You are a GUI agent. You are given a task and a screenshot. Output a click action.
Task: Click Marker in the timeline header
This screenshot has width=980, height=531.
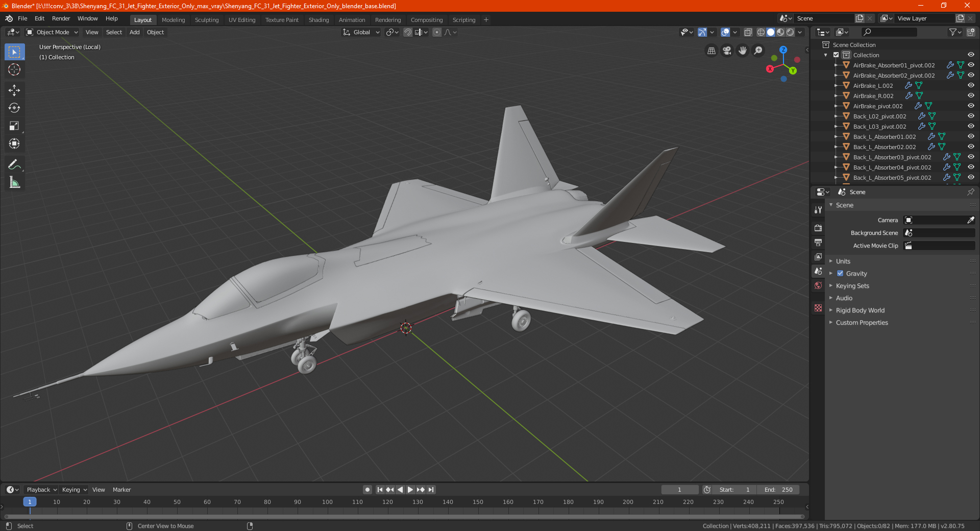click(x=121, y=490)
